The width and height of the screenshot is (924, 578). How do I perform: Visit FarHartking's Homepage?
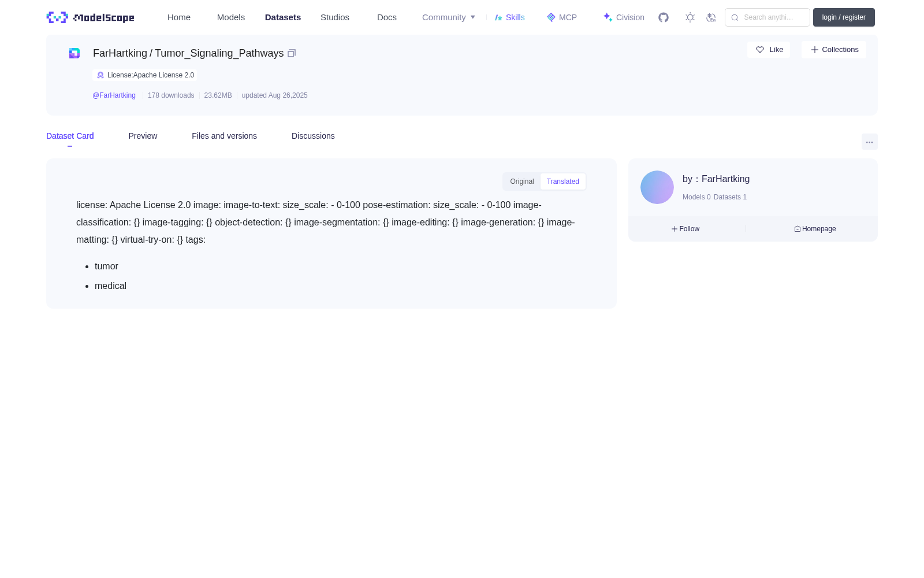(x=815, y=229)
